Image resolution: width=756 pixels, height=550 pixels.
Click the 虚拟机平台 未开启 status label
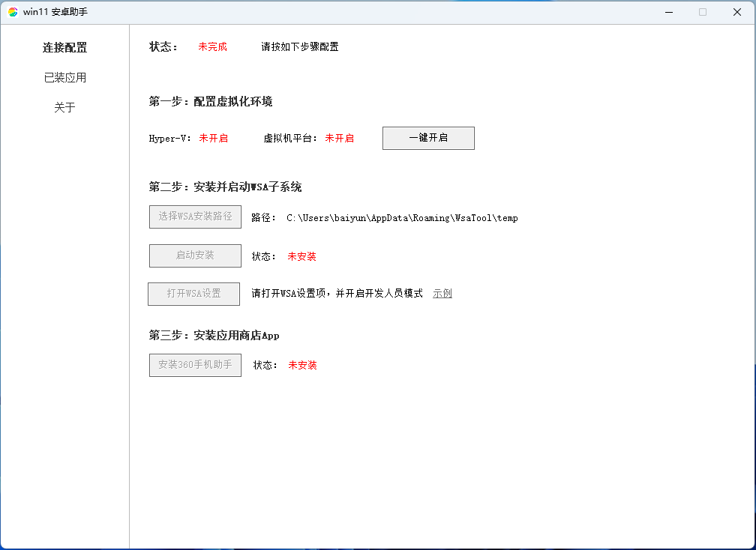(340, 138)
